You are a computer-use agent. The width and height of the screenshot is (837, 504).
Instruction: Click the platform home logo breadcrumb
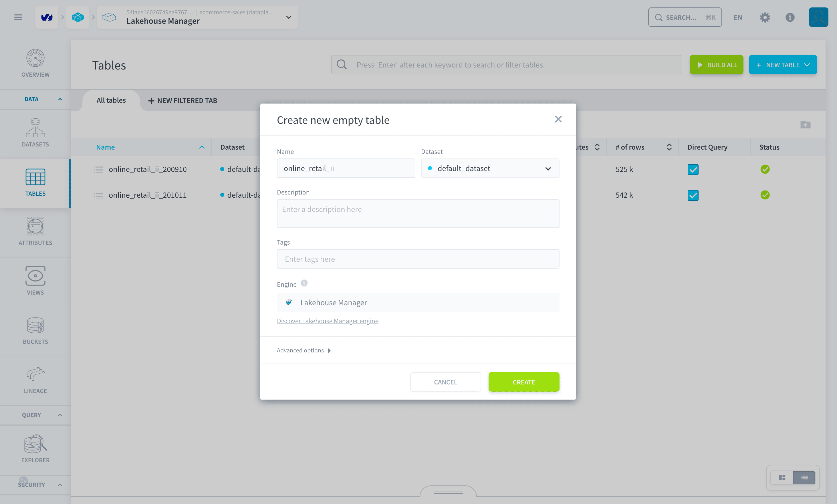(x=47, y=17)
